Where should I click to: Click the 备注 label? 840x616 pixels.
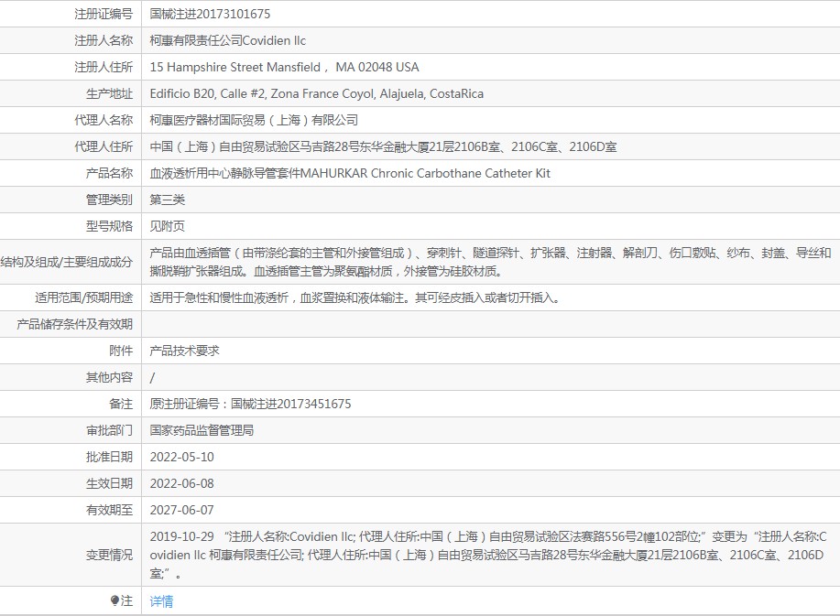pos(121,404)
